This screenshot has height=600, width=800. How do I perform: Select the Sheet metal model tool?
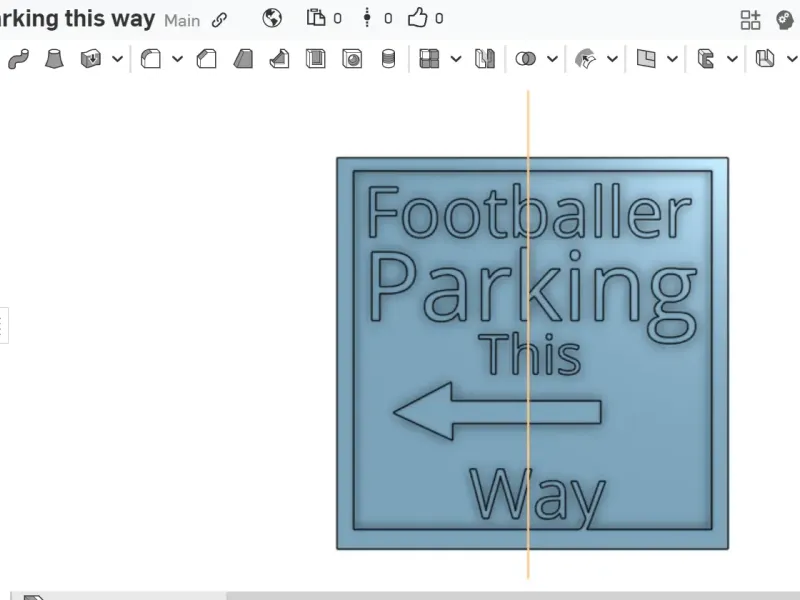pyautogui.click(x=765, y=59)
